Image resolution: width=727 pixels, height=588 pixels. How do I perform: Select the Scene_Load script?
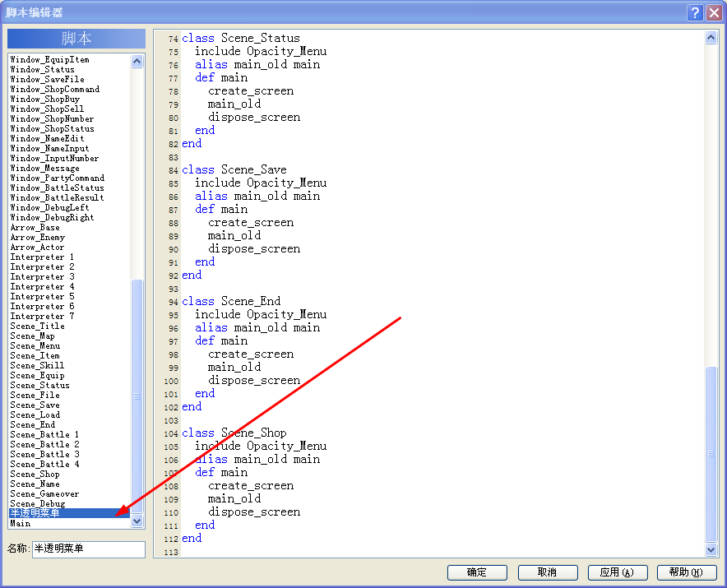[70, 415]
